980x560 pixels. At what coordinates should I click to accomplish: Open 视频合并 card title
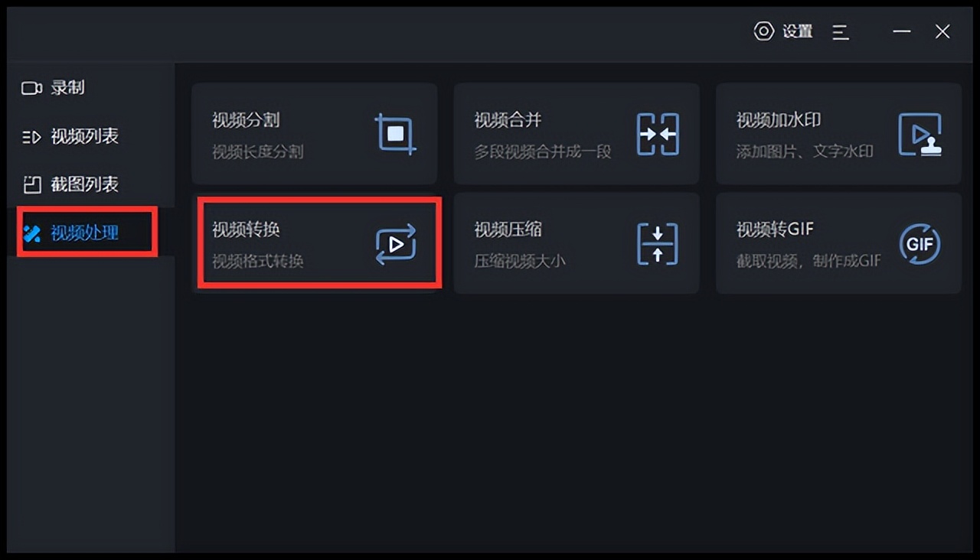pos(508,120)
